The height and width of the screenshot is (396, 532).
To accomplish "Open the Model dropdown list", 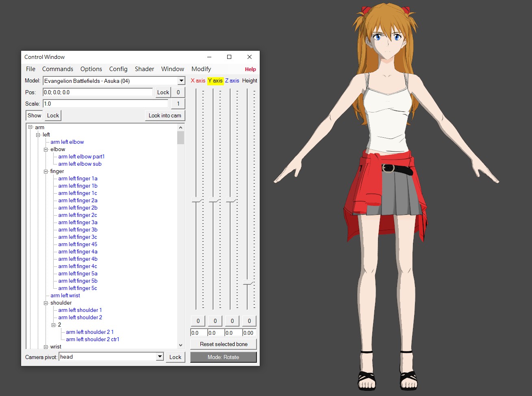I will pos(181,81).
